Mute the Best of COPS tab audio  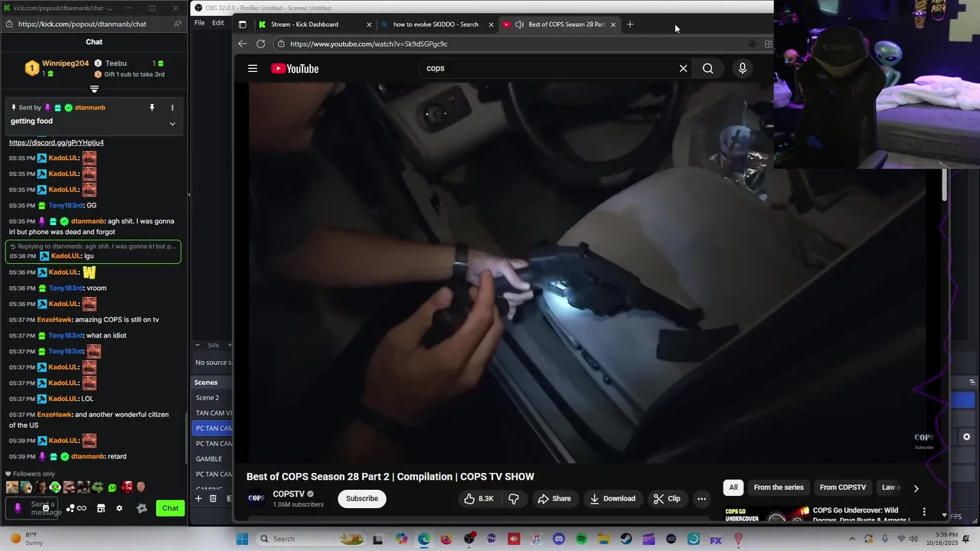click(519, 24)
